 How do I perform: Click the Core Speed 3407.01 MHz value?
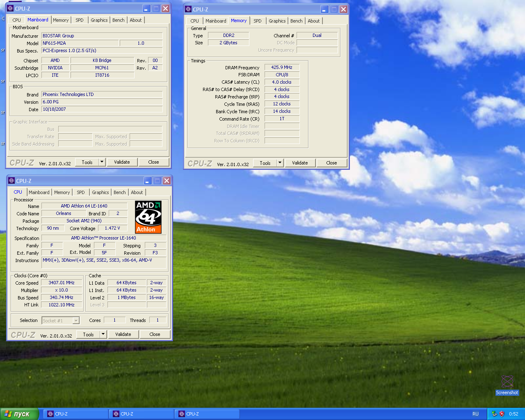pos(62,283)
